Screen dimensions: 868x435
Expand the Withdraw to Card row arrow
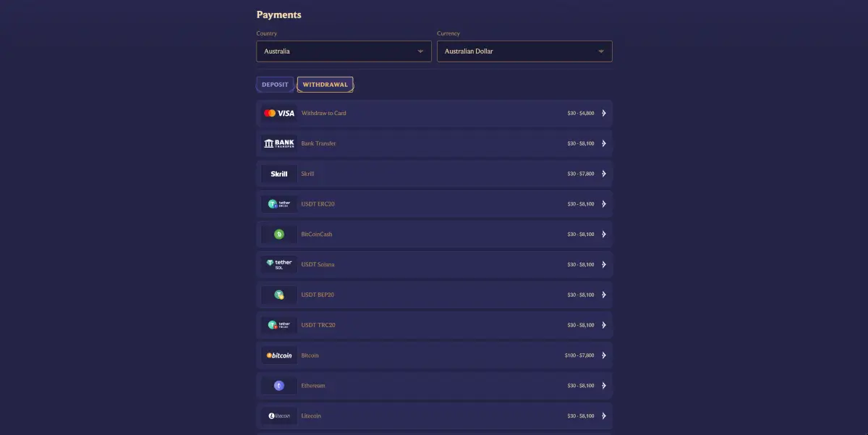coord(605,113)
